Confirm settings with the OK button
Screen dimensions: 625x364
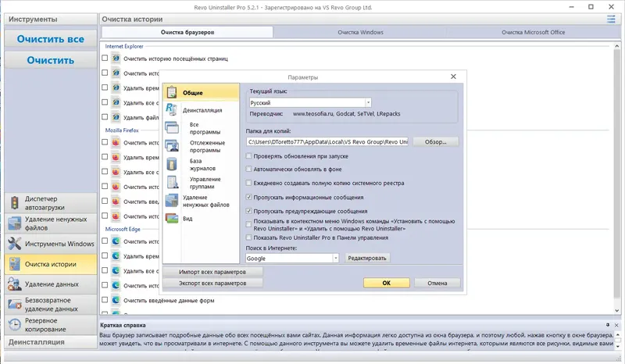[386, 283]
